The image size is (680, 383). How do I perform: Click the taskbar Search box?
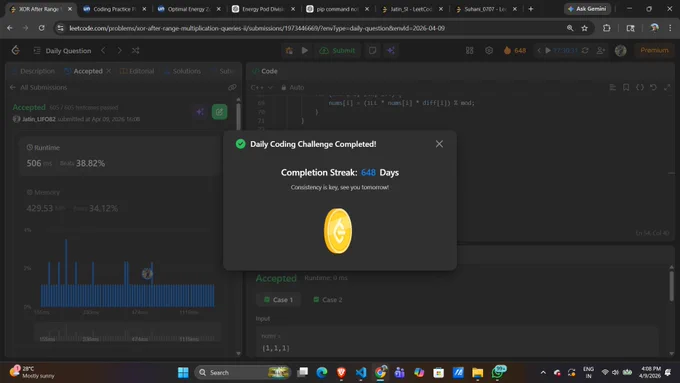coord(242,372)
